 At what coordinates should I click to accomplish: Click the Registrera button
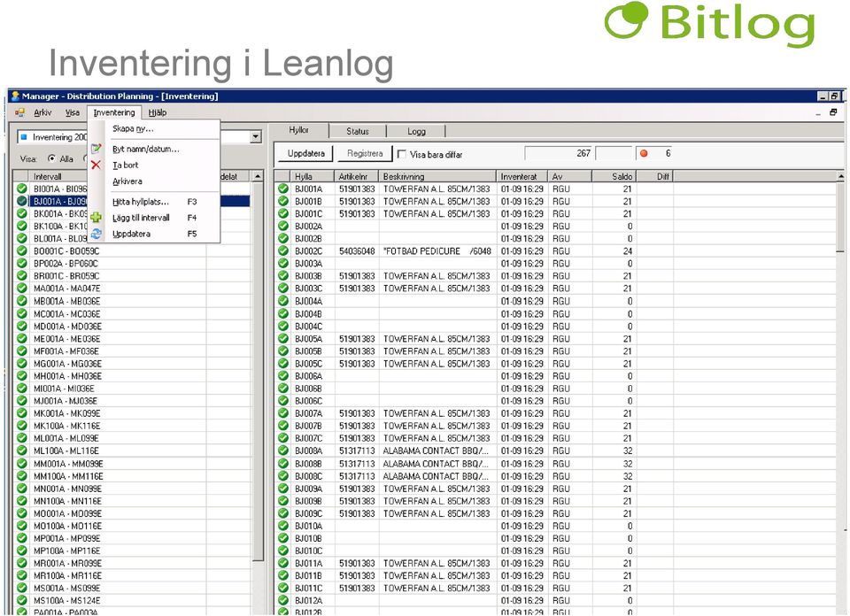click(365, 154)
